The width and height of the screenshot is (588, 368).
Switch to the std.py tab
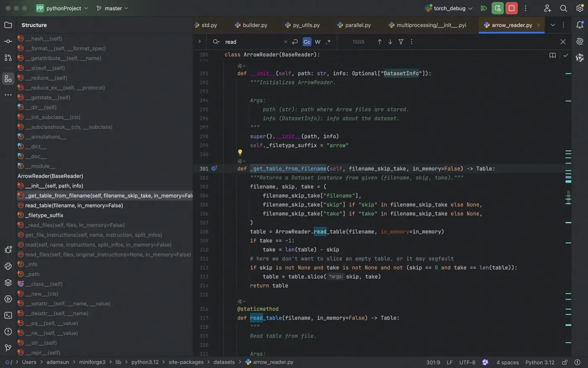coord(206,25)
